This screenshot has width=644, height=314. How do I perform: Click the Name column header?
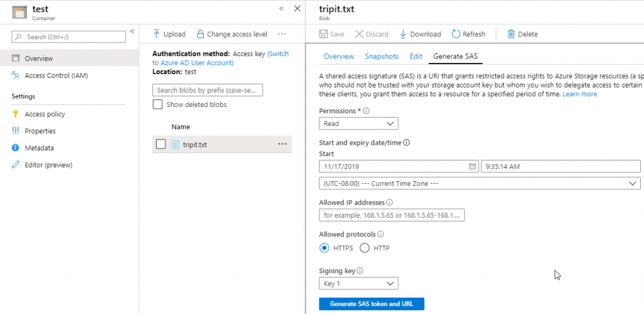(180, 126)
